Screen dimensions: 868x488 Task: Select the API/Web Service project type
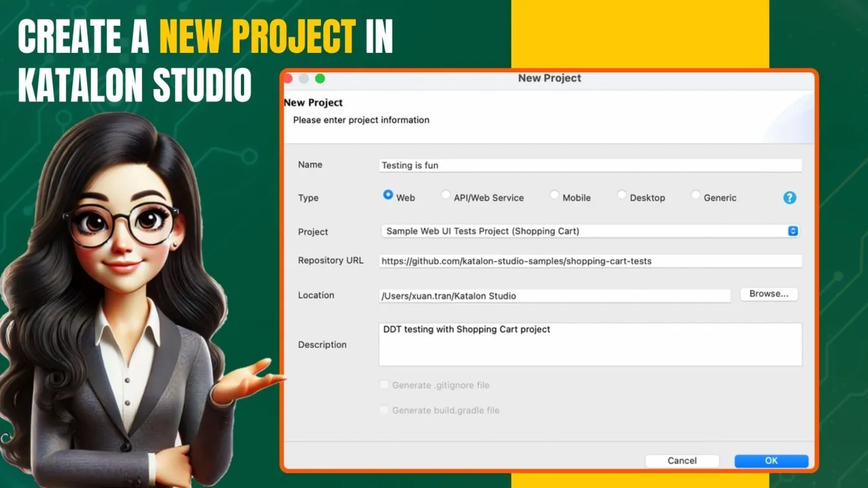[x=446, y=194]
